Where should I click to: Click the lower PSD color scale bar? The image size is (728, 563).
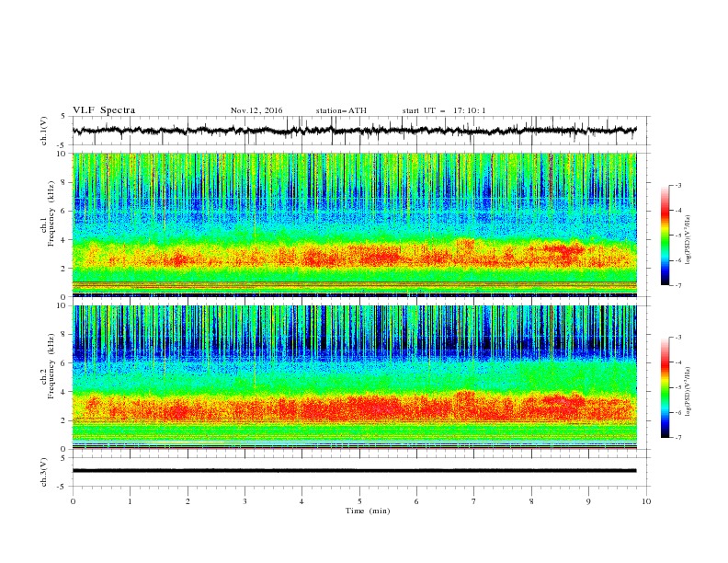click(x=665, y=387)
